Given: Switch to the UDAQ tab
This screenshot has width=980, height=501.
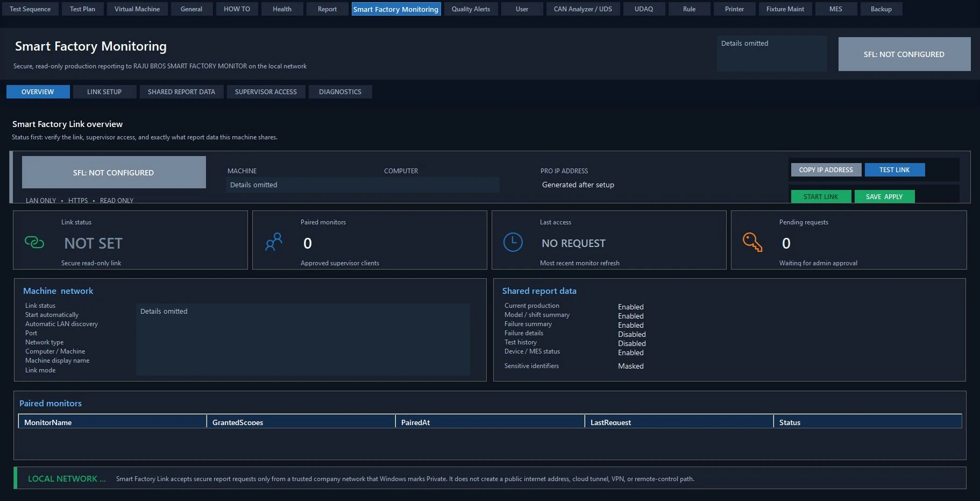Looking at the screenshot, I should coord(644,9).
